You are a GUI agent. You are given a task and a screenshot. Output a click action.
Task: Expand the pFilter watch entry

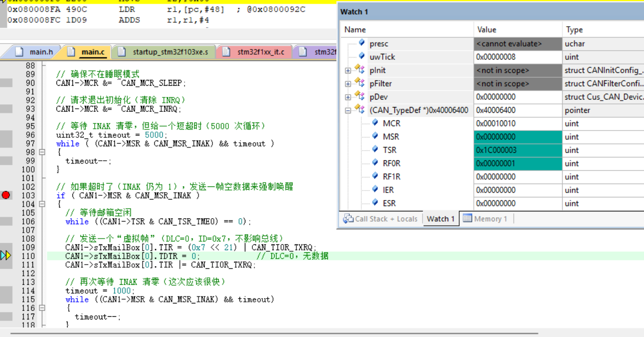[x=348, y=84]
